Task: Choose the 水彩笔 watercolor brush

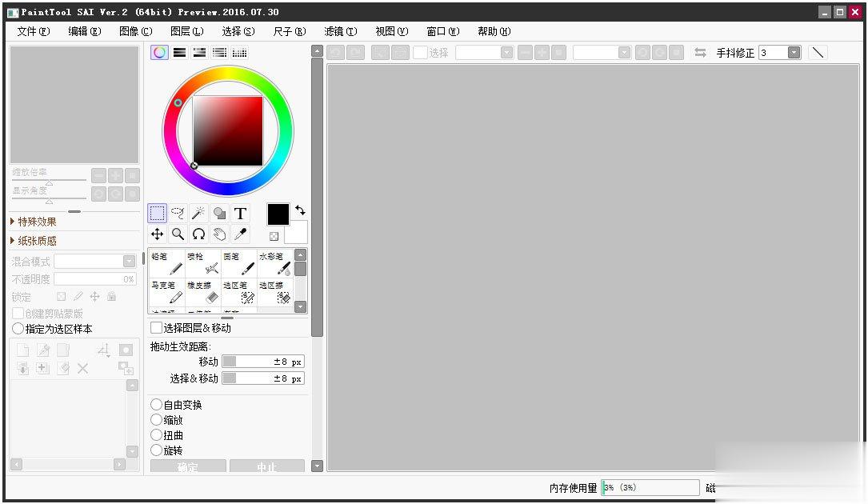Action: (275, 263)
